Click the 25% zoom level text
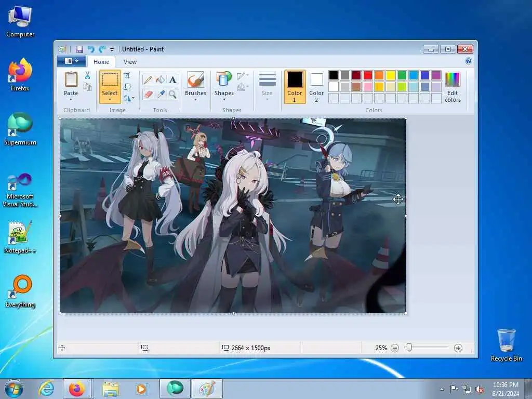The image size is (532, 399). point(381,348)
